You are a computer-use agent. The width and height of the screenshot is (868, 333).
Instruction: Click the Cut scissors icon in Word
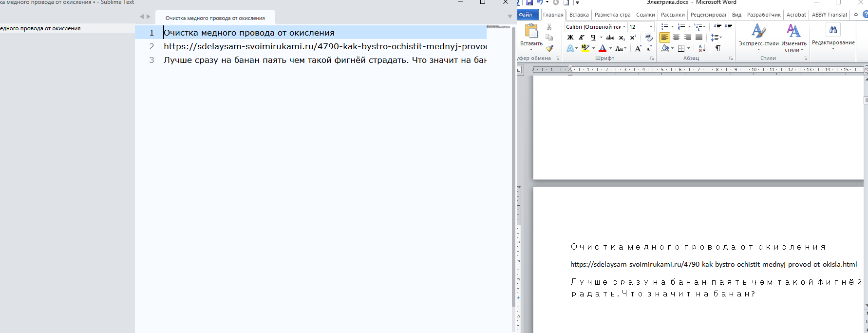[x=549, y=27]
